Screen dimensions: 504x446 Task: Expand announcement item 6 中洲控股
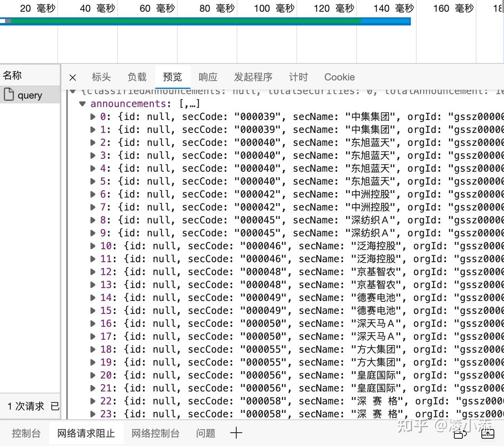tap(93, 194)
